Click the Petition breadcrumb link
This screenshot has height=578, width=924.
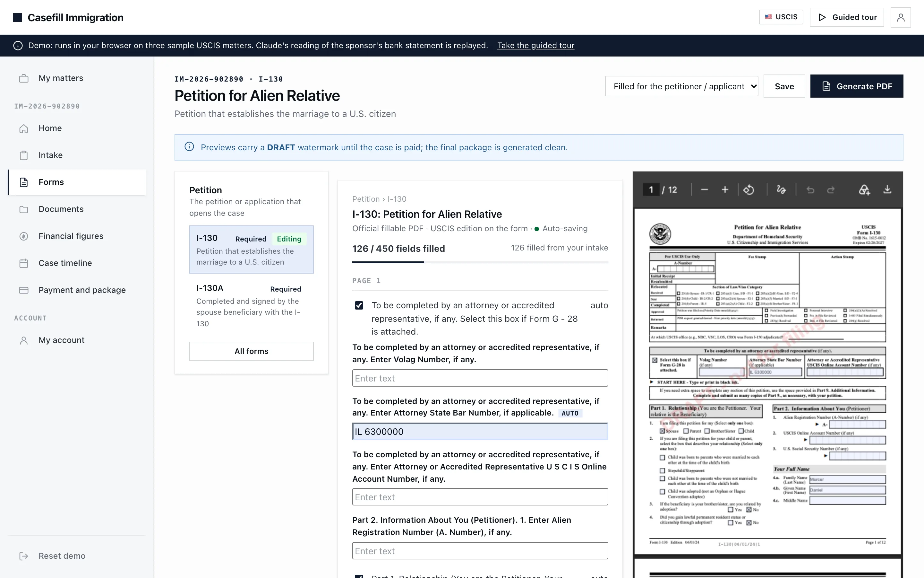[x=366, y=199]
